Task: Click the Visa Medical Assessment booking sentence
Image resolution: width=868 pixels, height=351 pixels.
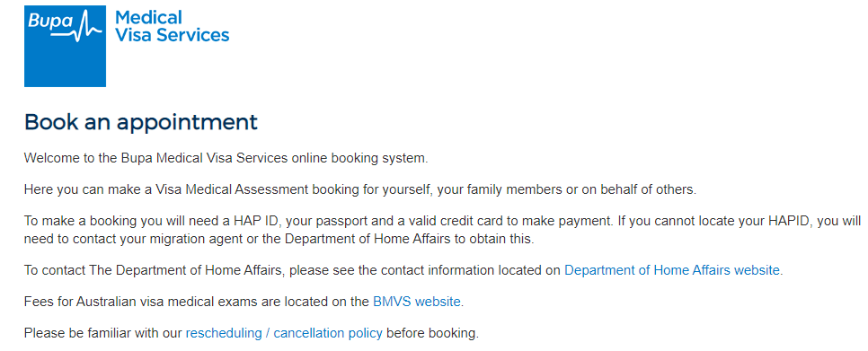Action: pyautogui.click(x=360, y=189)
